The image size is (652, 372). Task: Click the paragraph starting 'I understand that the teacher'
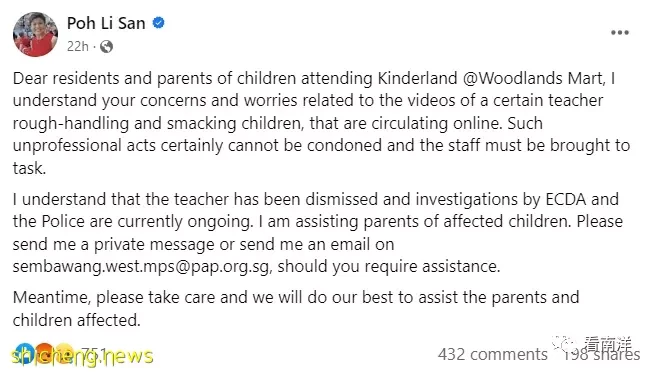[x=318, y=233]
